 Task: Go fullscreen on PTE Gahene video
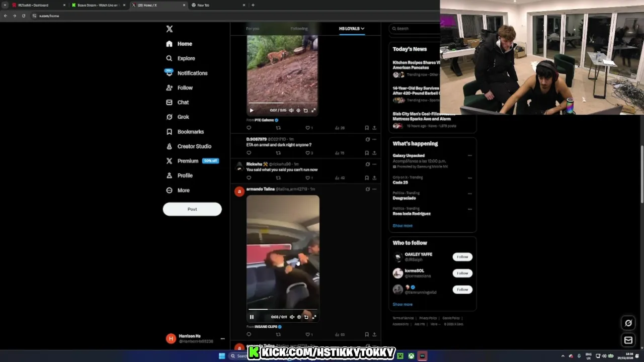coord(313,110)
